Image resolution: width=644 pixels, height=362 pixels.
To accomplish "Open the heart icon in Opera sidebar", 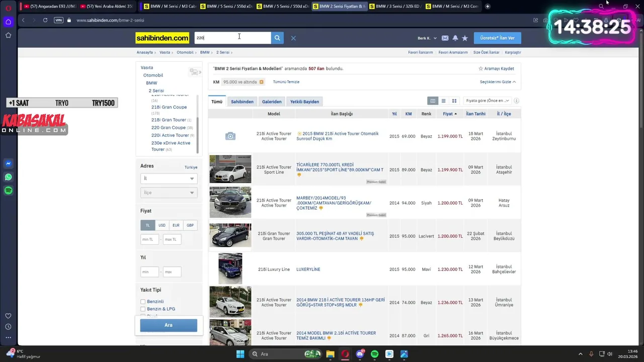I will click(x=8, y=316).
